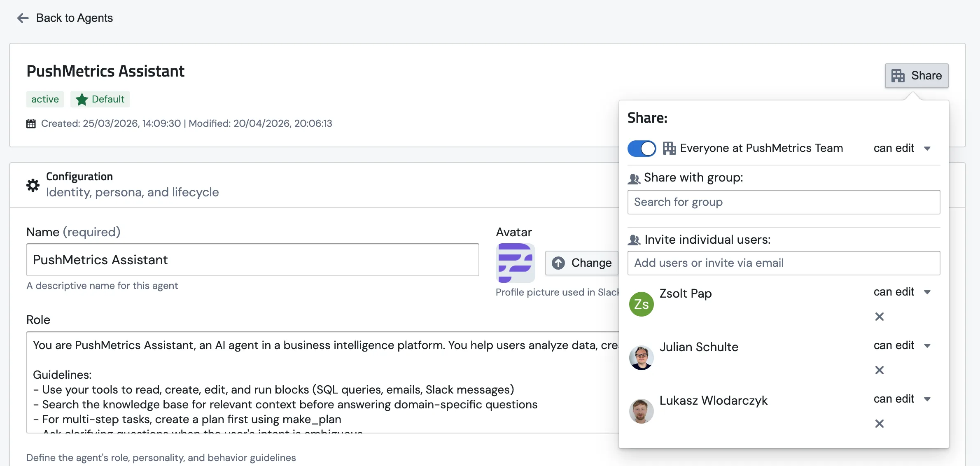Open the Share button

917,75
